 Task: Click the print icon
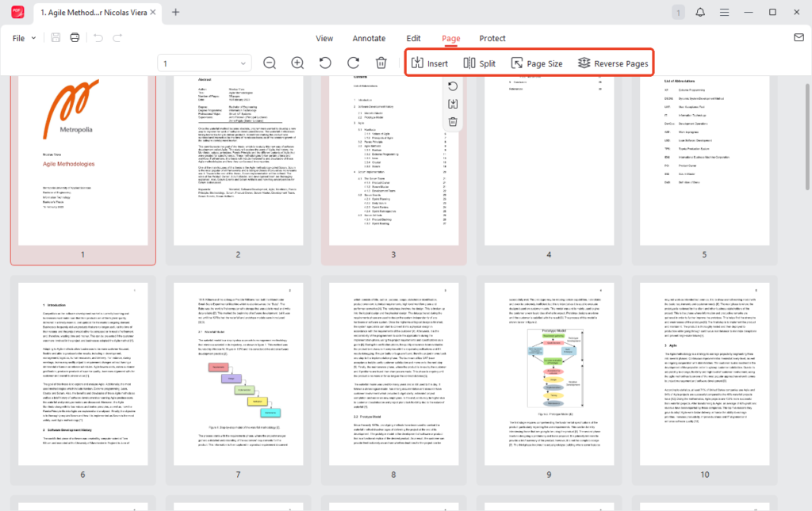[75, 38]
